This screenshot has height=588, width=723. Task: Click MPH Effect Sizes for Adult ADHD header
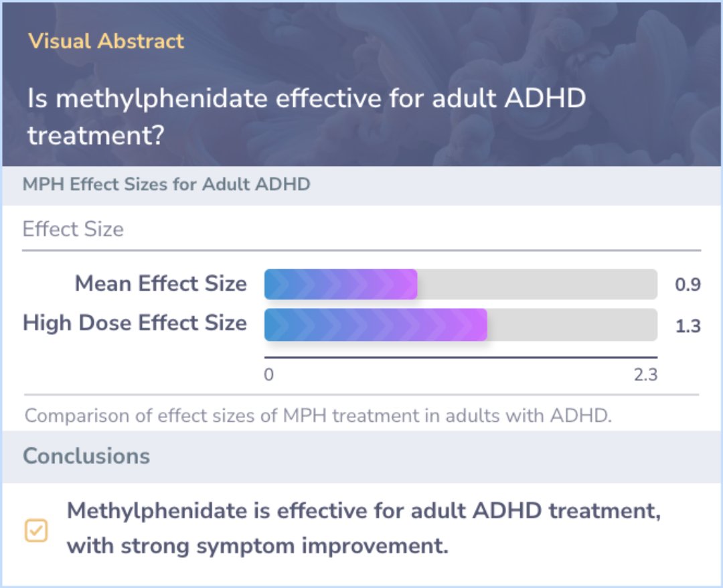(167, 184)
